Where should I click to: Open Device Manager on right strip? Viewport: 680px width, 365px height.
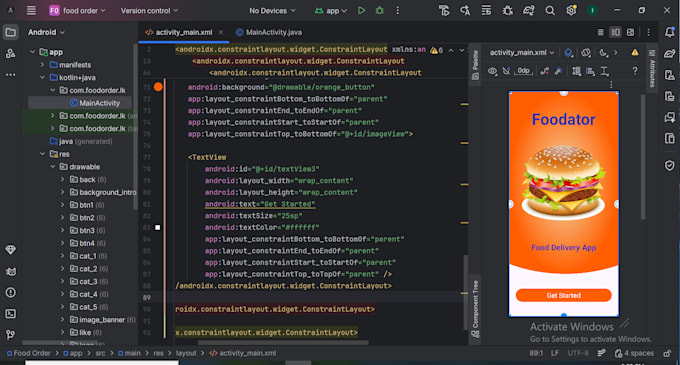[670, 75]
